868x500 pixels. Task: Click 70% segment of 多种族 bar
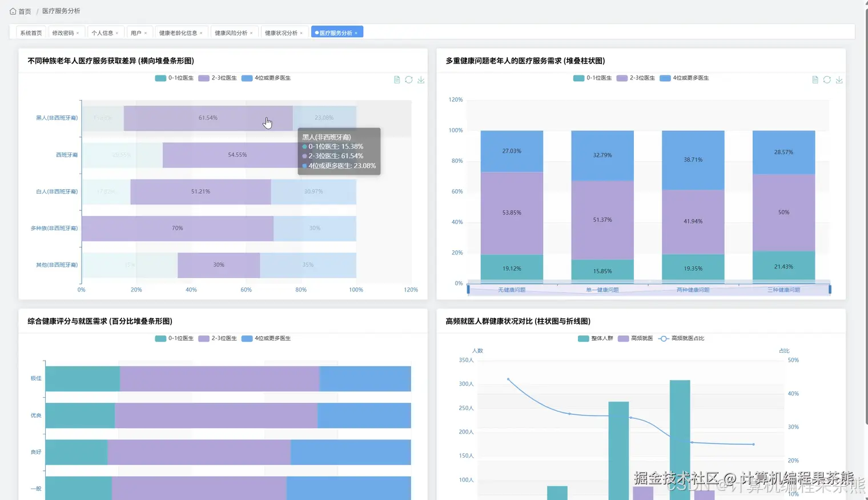(178, 229)
